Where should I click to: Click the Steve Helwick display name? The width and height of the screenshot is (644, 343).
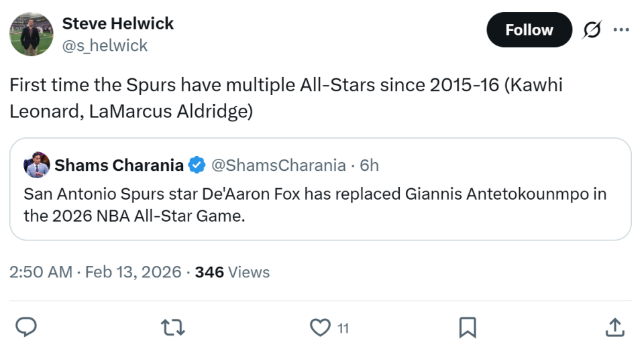(117, 23)
